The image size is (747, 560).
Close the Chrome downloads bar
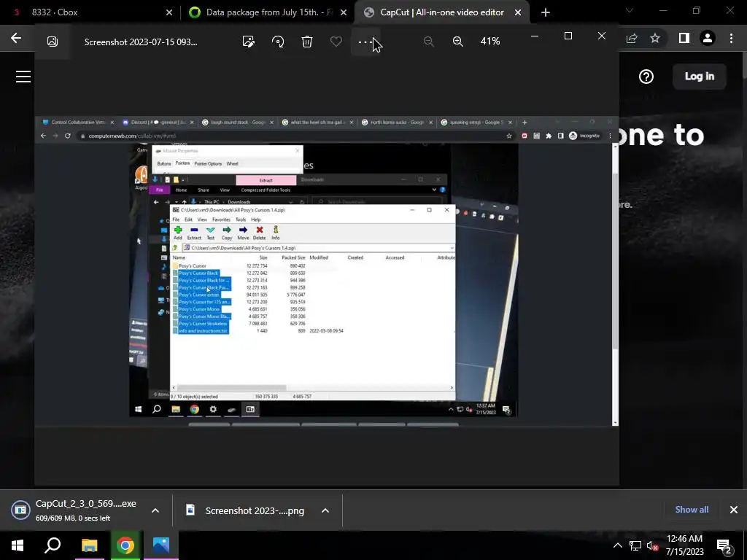tap(734, 510)
